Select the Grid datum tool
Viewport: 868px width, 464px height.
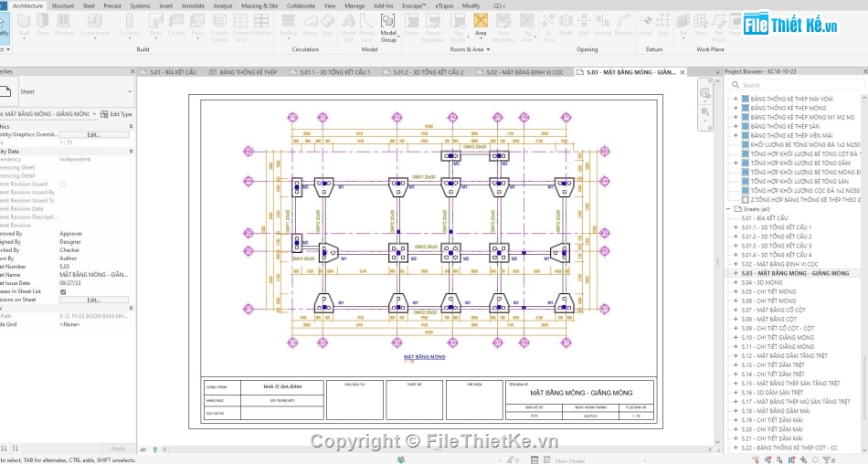point(662,25)
